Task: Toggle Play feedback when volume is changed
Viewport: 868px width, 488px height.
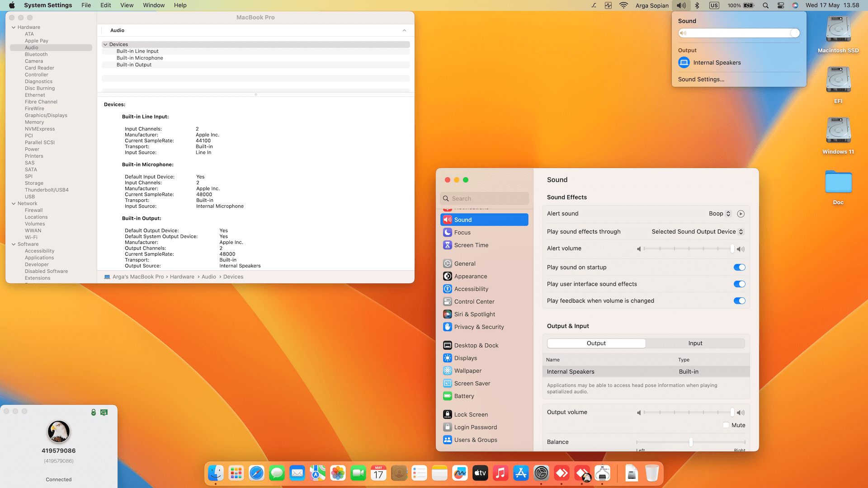Action: coord(740,301)
